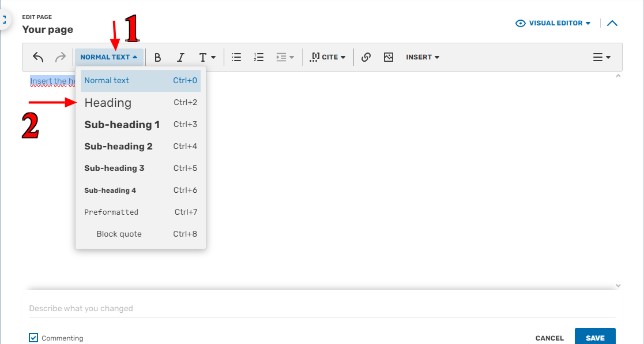644x344 pixels.
Task: Click the editor scroll down arrow
Action: (618, 286)
